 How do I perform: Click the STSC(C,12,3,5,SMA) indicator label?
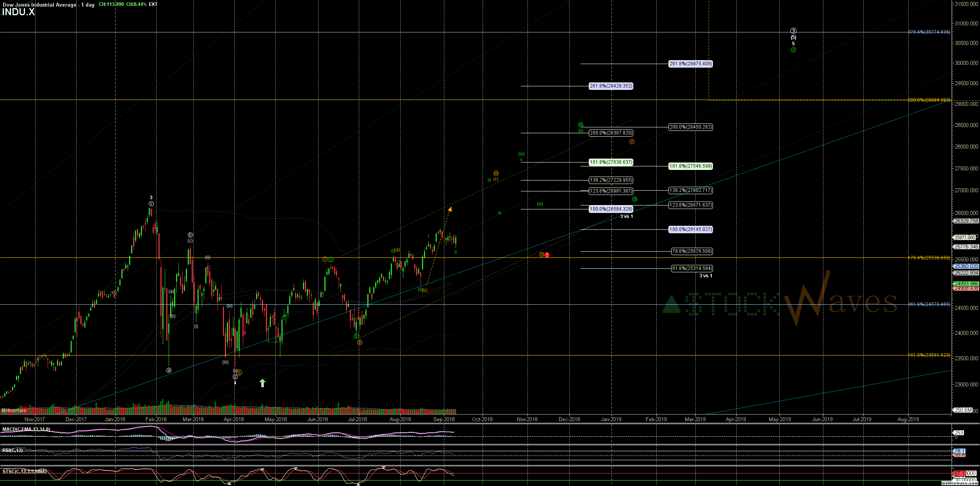tap(24, 472)
